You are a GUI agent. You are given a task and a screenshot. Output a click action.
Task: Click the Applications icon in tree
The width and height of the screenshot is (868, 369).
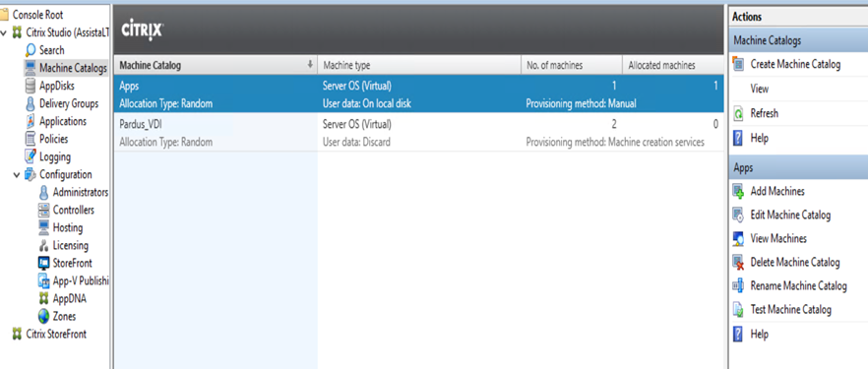click(31, 121)
